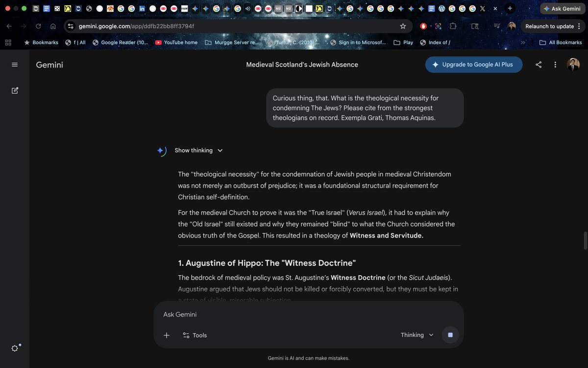The width and height of the screenshot is (588, 368).
Task: Open the 'f | All' bookmark
Action: point(75,43)
